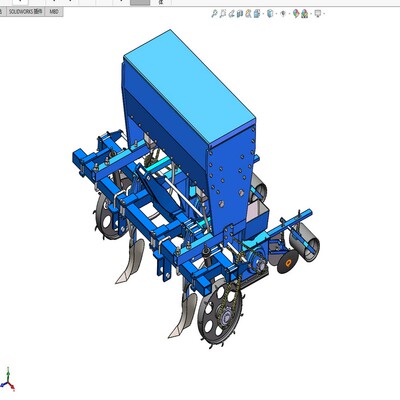The width and height of the screenshot is (400, 400).
Task: Expand the Apply Scene dropdown arrow
Action: 311,14
